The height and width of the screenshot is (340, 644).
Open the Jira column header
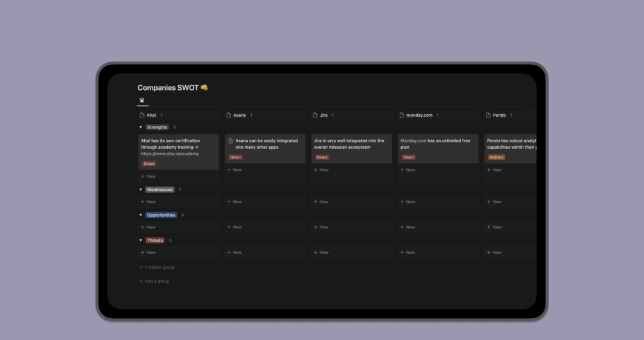[x=324, y=115]
